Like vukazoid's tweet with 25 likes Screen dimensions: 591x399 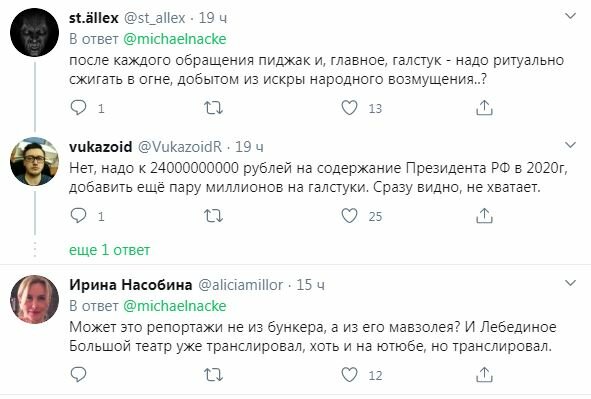click(x=349, y=216)
